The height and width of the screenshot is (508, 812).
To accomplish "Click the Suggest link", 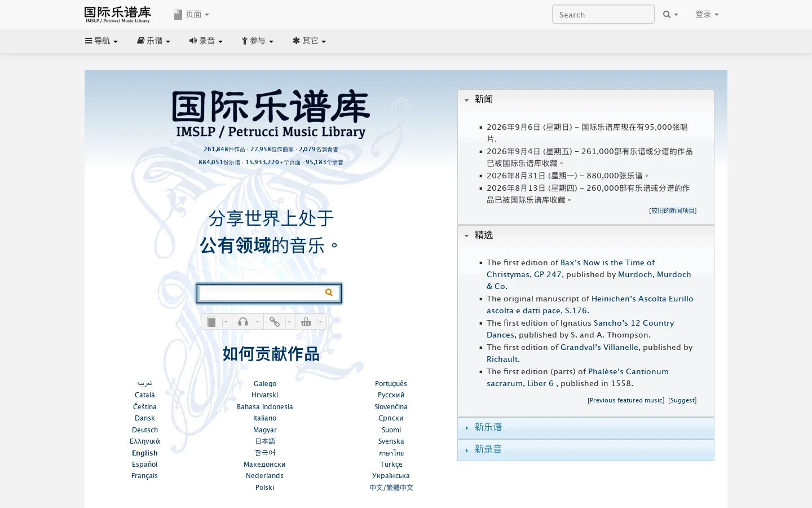I will 682,400.
